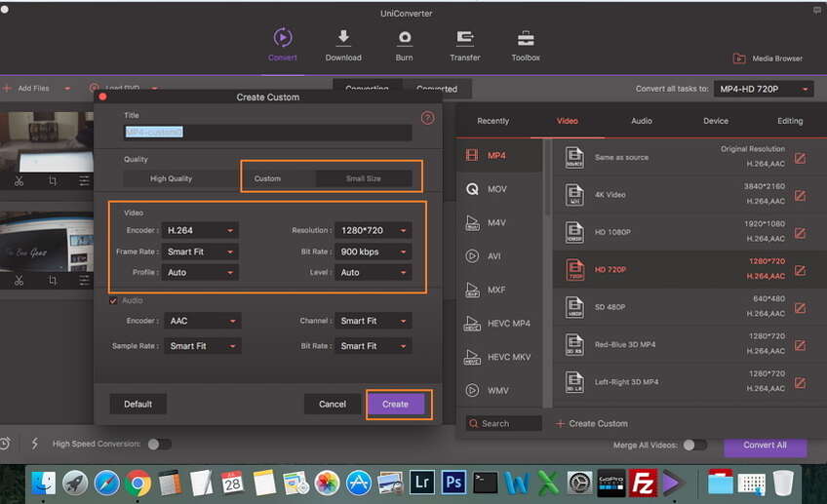Expand the Add Files dropdown arrow
This screenshot has height=504, width=827.
click(x=67, y=89)
